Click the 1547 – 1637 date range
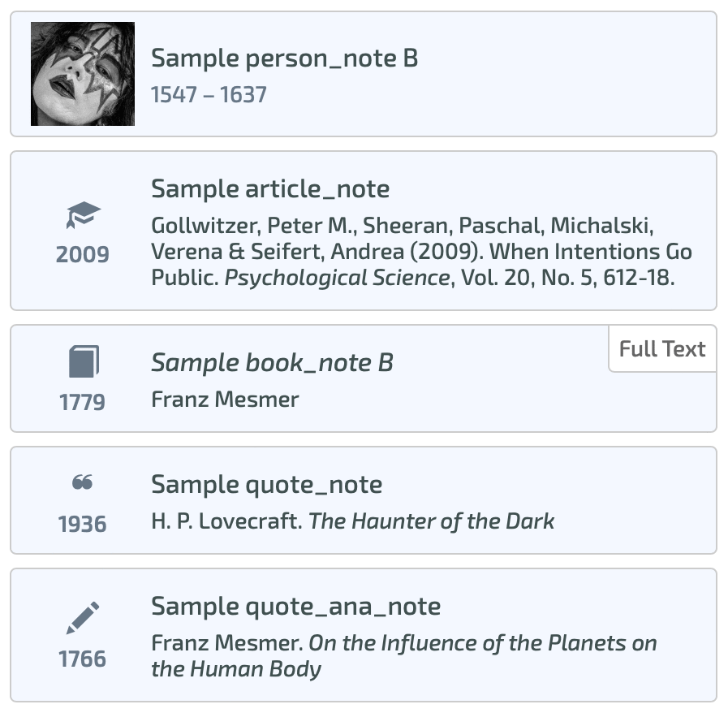The width and height of the screenshot is (728, 713). click(209, 95)
